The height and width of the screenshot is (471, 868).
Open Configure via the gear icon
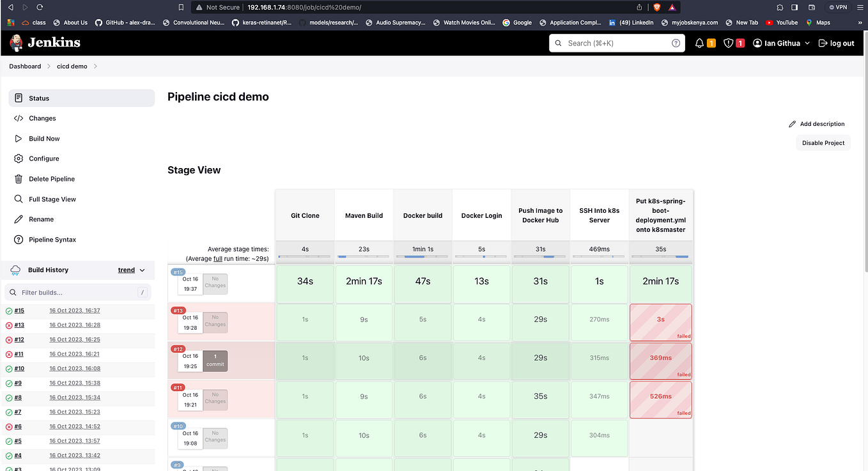18,158
